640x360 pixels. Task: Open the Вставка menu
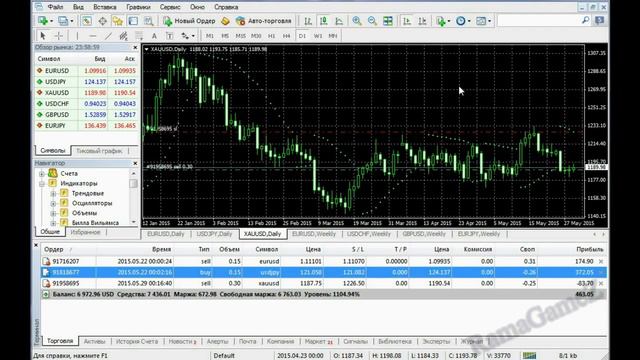pos(104,7)
